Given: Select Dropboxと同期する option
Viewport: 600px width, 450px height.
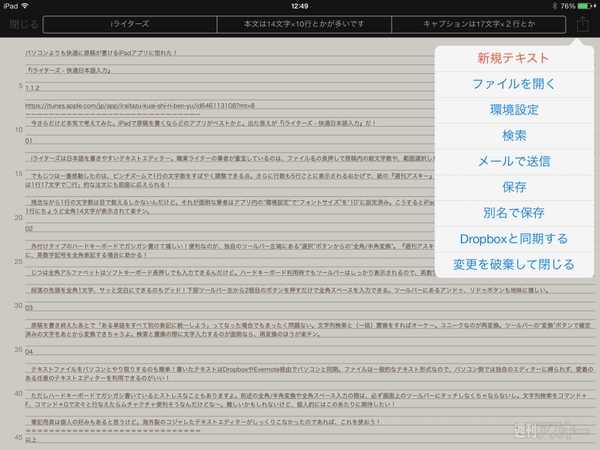Looking at the screenshot, I should click(514, 239).
